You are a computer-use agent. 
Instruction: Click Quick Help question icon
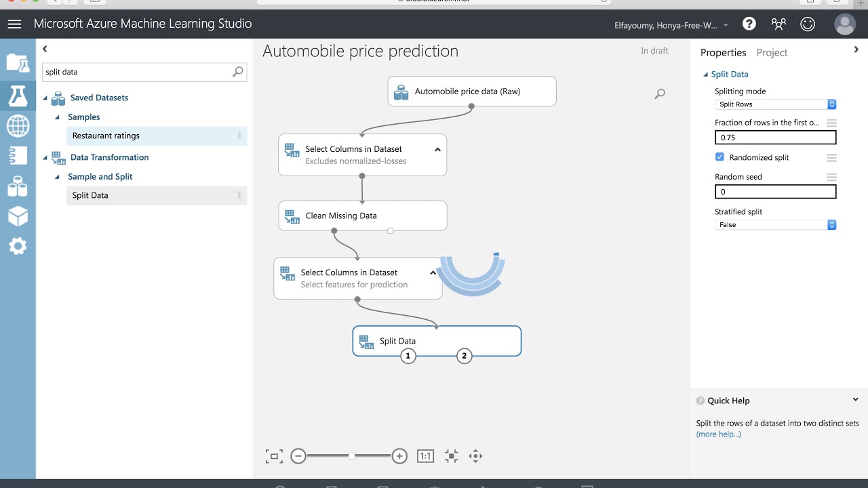(701, 401)
